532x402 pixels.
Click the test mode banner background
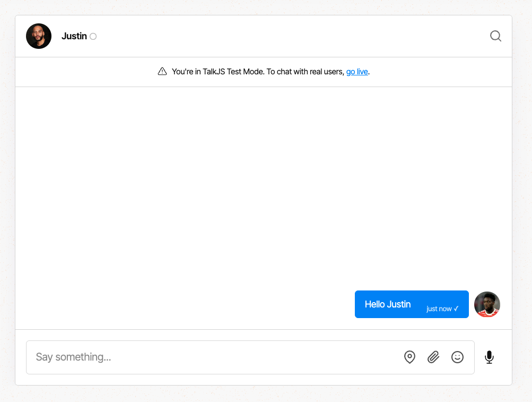[80, 72]
